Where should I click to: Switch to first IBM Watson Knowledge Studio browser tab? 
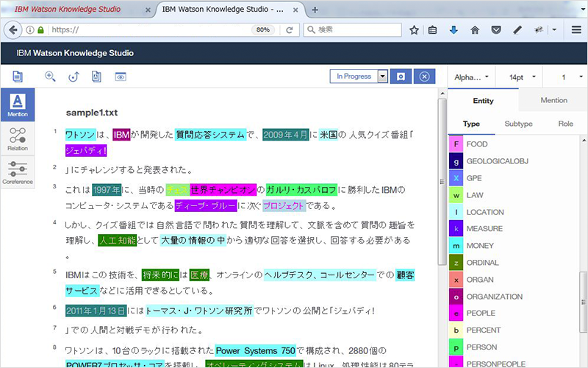68,10
